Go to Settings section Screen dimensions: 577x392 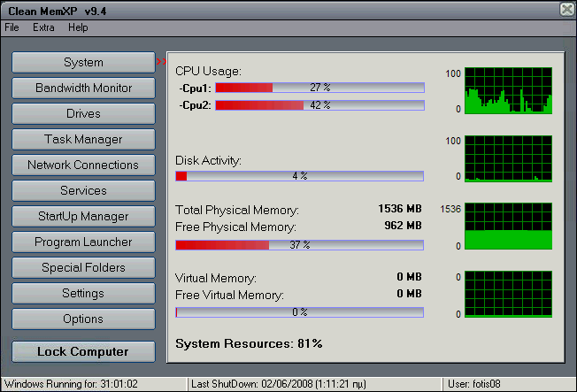83,293
